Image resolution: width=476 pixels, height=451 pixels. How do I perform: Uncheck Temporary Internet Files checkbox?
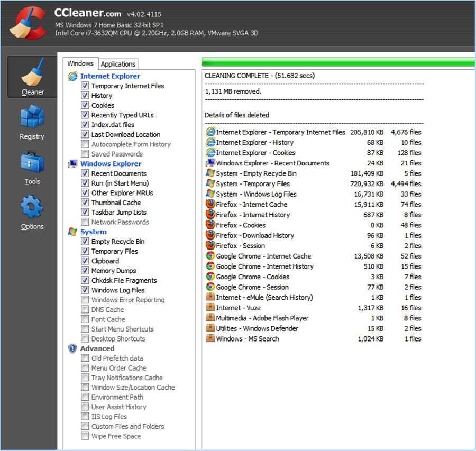click(x=85, y=86)
